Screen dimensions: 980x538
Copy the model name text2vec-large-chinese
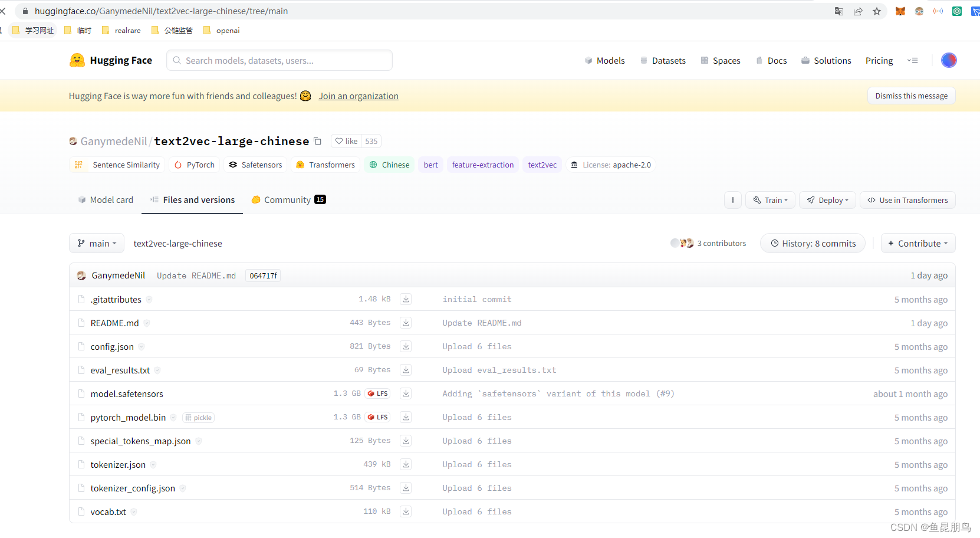318,141
